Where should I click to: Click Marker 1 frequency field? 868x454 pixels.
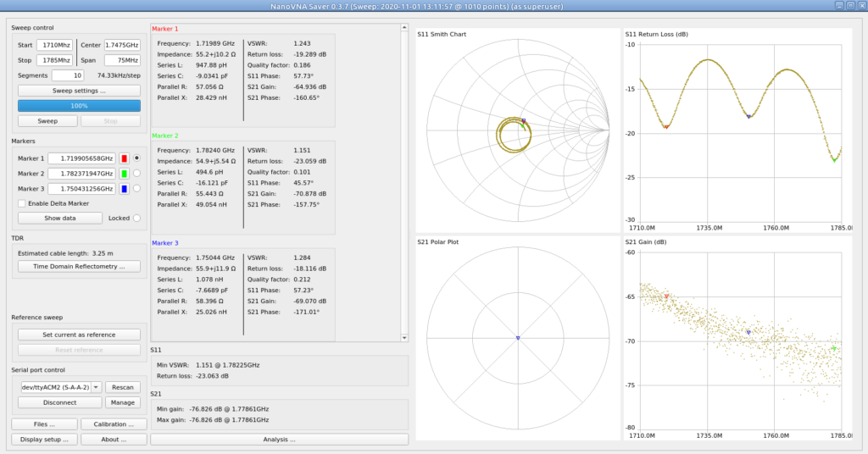point(82,158)
